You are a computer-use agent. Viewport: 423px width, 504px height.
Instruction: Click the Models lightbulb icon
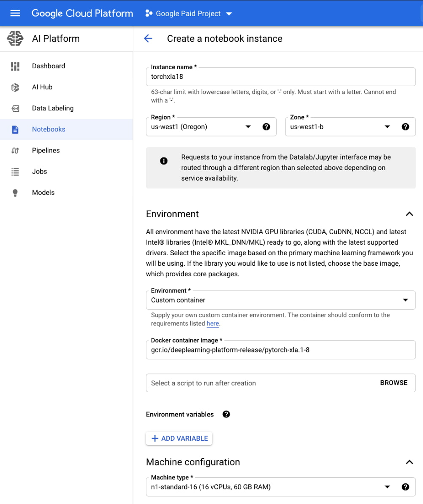tap(15, 193)
